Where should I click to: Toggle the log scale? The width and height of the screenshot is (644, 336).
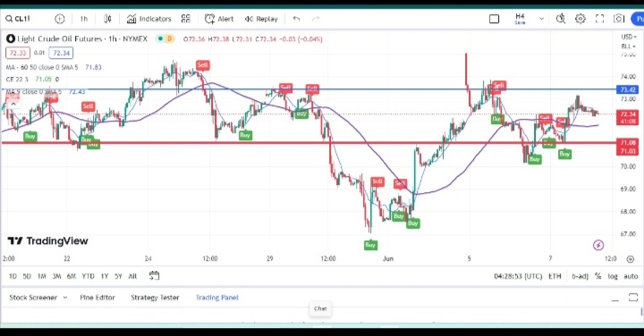[613, 276]
